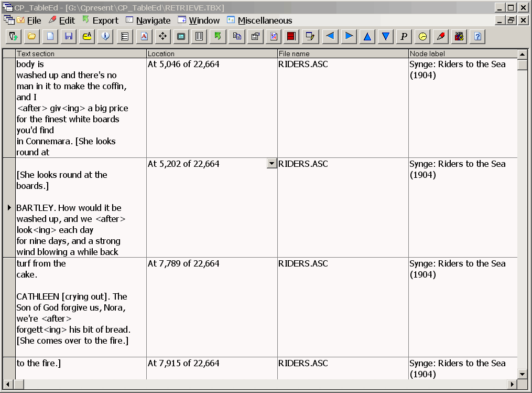532x393 pixels.
Task: Open the Navigate menu
Action: coord(154,20)
